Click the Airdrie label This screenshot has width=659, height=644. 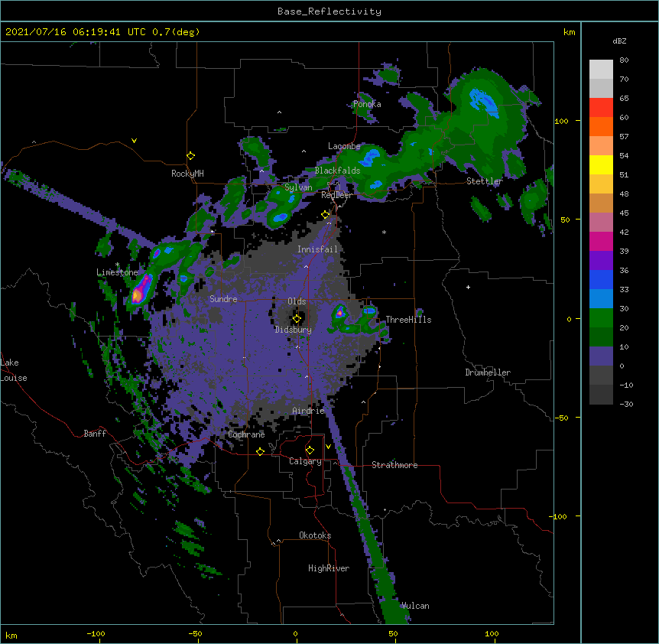point(309,411)
